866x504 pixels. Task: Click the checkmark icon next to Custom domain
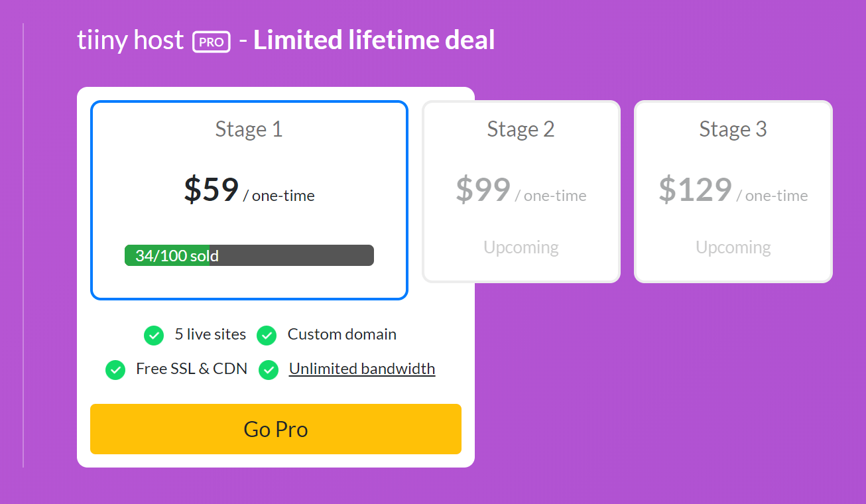click(x=267, y=336)
